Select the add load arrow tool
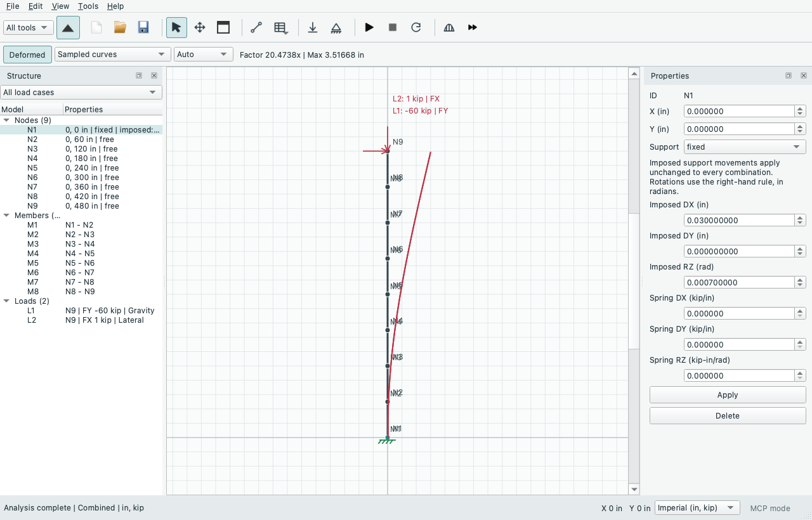This screenshot has height=520, width=812. click(313, 28)
